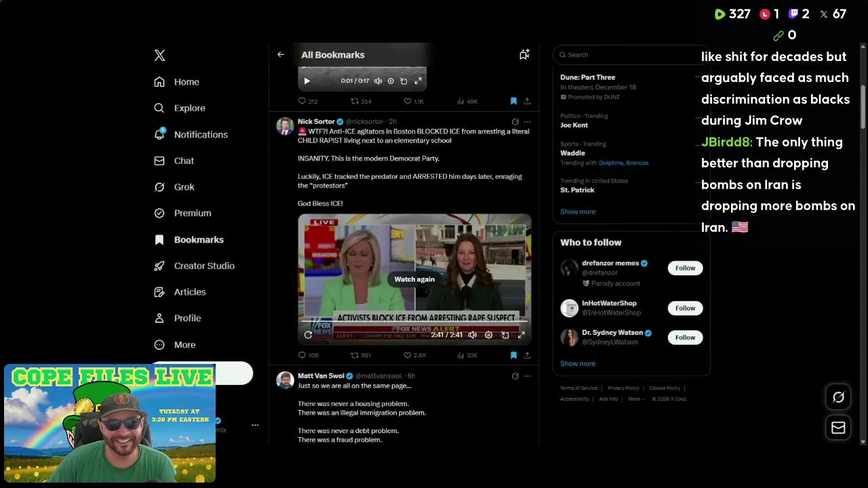Go back with the arrow beside All Bookmarks
The width and height of the screenshot is (868, 488).
coord(281,54)
